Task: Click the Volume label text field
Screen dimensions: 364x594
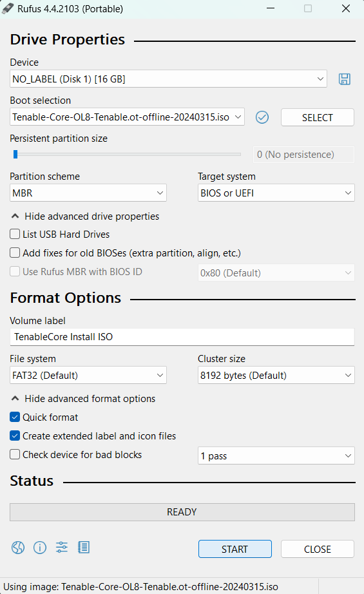Action: 182,337
